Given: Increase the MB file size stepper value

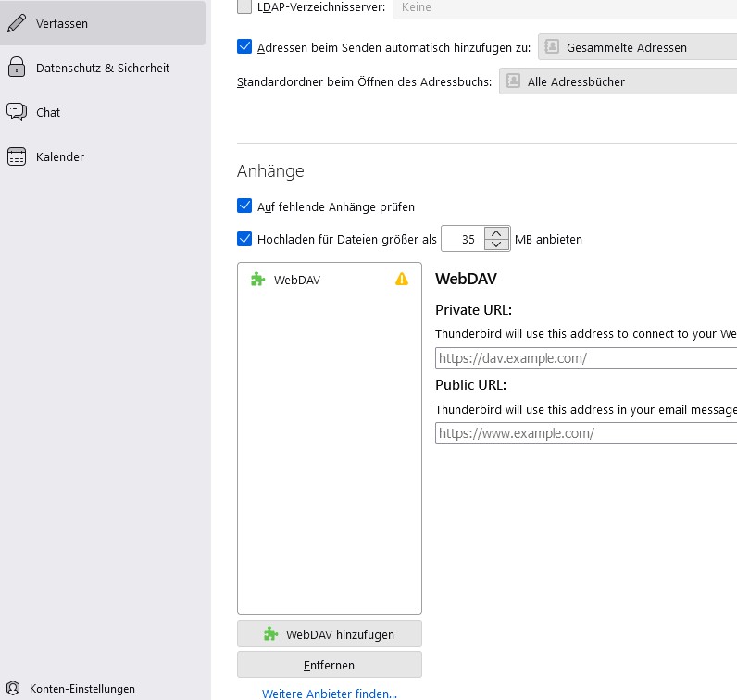Looking at the screenshot, I should 498,233.
